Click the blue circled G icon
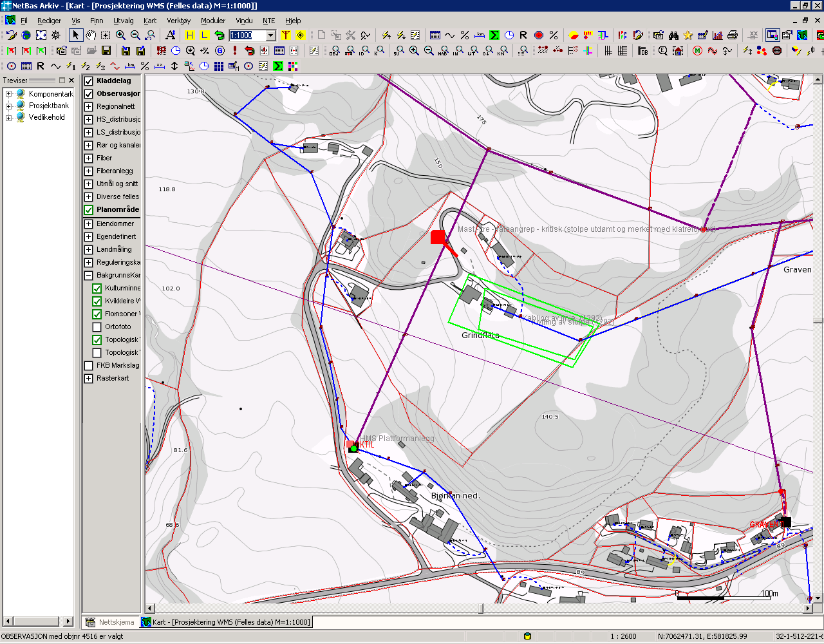The image size is (824, 644). [x=220, y=50]
